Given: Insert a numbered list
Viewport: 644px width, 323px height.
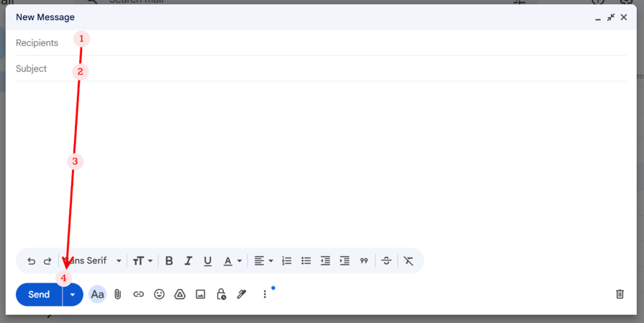Looking at the screenshot, I should click(286, 260).
